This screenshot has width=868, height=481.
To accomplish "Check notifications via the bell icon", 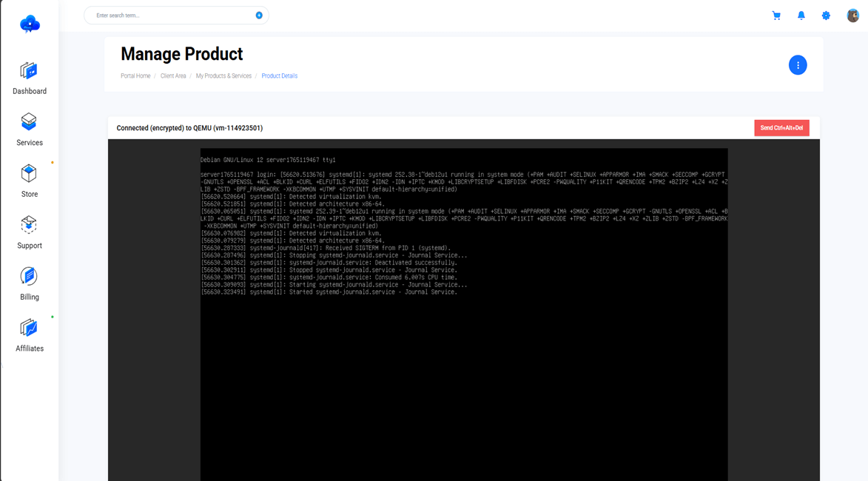I will pos(801,15).
